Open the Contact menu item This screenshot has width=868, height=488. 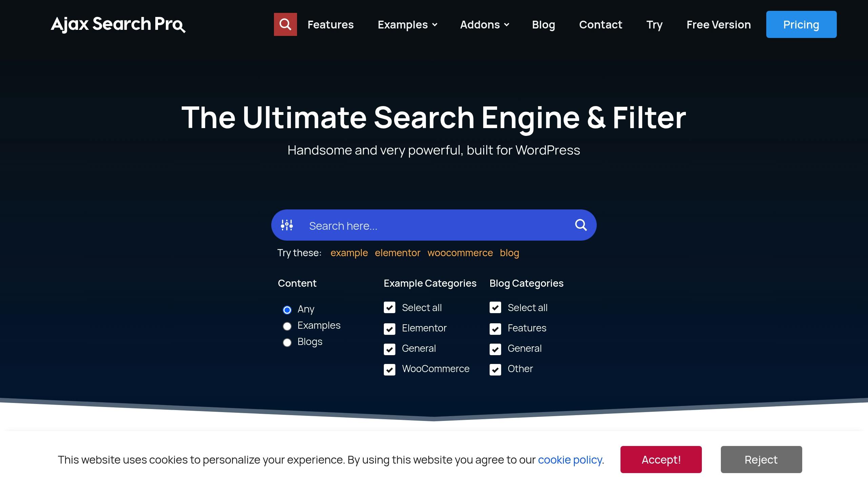(600, 24)
